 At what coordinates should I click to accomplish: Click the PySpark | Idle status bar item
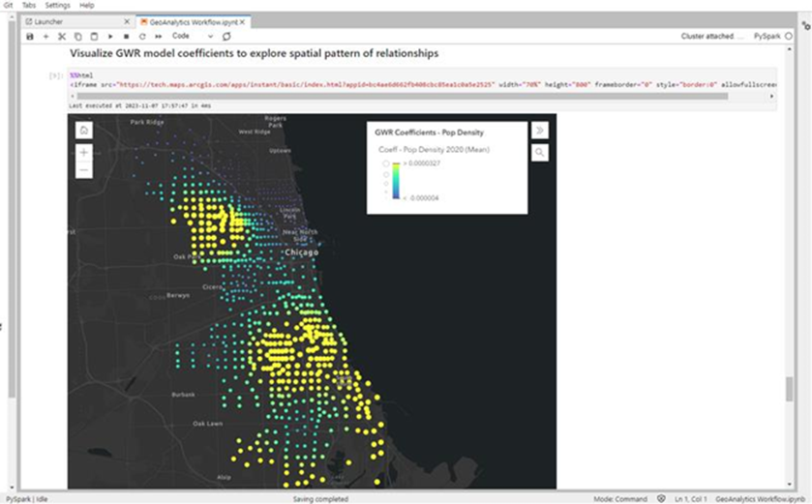[x=26, y=499]
